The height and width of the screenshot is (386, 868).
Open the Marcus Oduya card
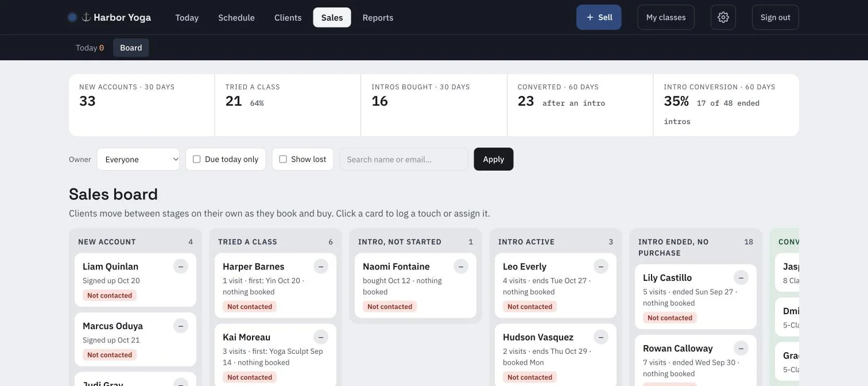tap(135, 339)
